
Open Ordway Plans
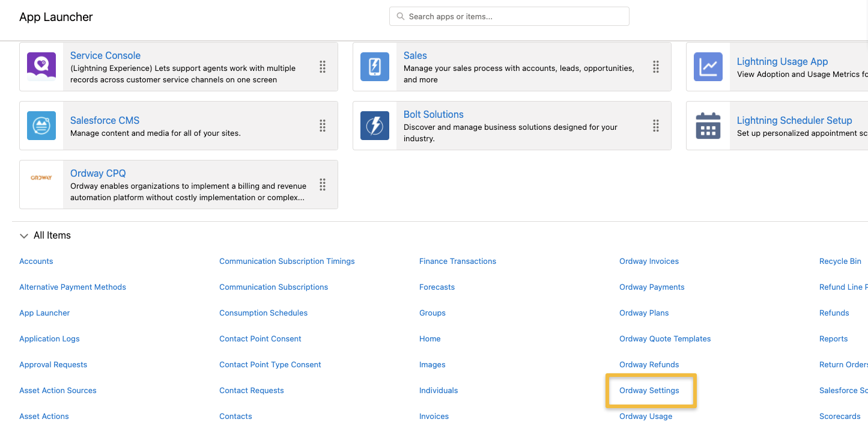[644, 313]
